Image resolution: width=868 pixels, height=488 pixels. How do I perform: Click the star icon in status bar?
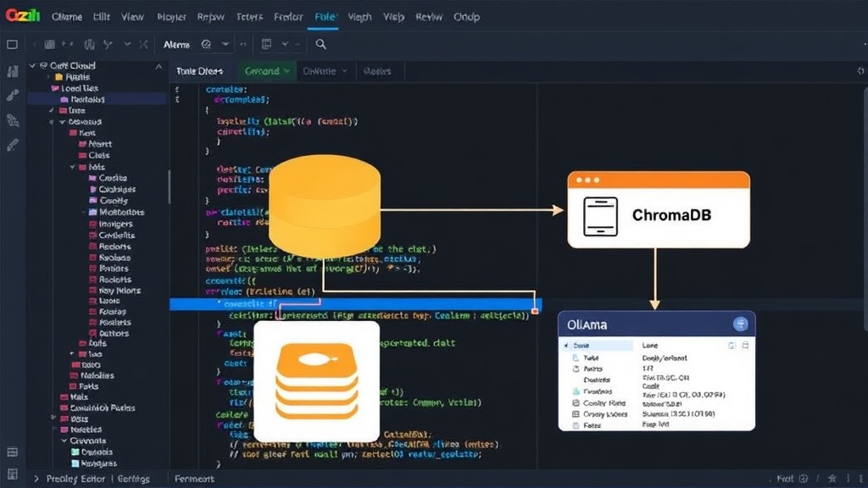coord(832,478)
